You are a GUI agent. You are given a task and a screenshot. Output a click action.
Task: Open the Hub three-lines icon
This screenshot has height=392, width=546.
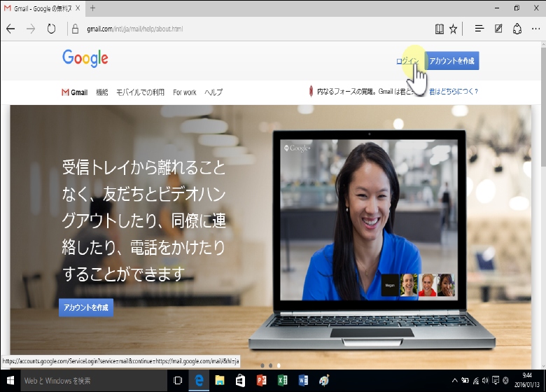point(479,29)
